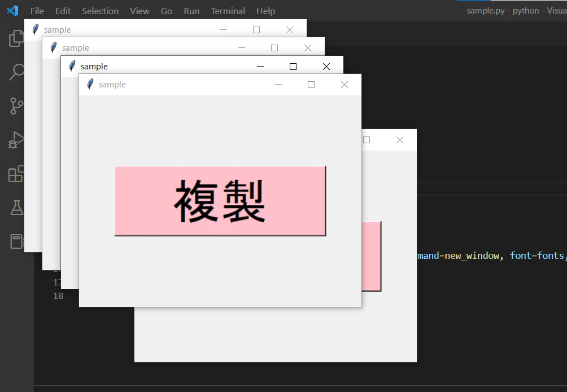Open the Terminal menu
Image resolution: width=567 pixels, height=392 pixels.
coord(228,11)
